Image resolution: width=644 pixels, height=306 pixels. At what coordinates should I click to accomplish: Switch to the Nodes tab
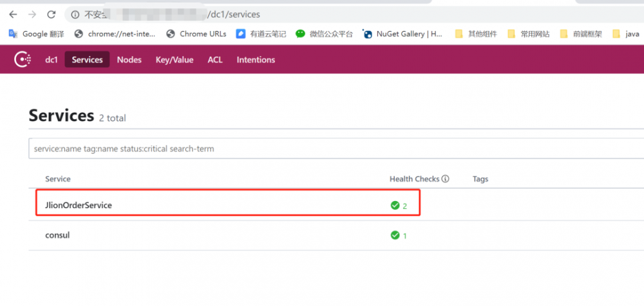[129, 60]
